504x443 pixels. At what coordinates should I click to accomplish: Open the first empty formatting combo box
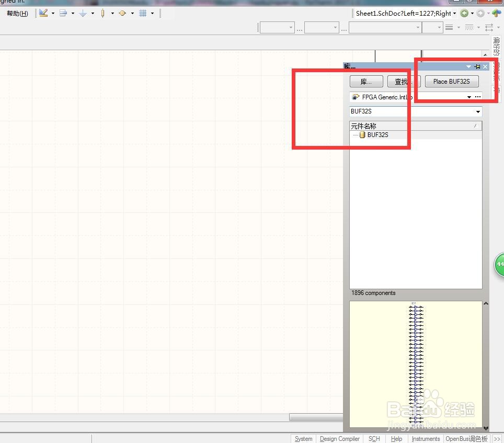(277, 28)
